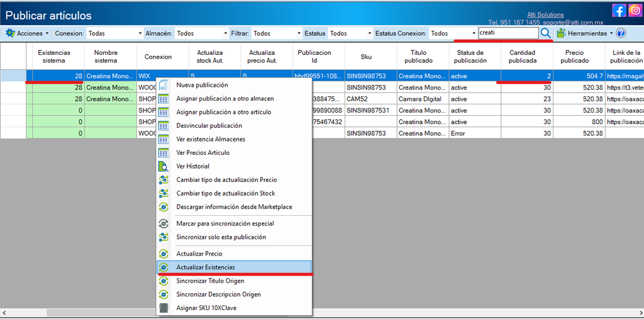Click icon beside Descargar información desde Marketplace

coord(164,207)
